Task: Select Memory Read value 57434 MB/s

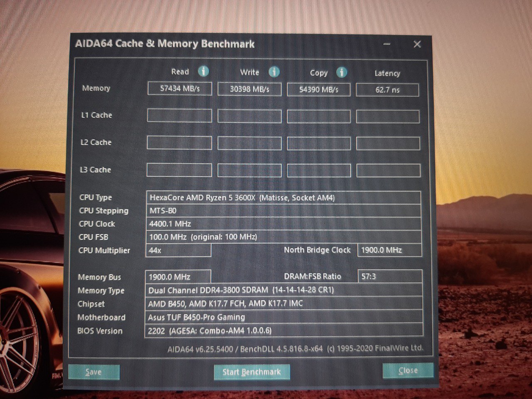Action: (x=180, y=89)
